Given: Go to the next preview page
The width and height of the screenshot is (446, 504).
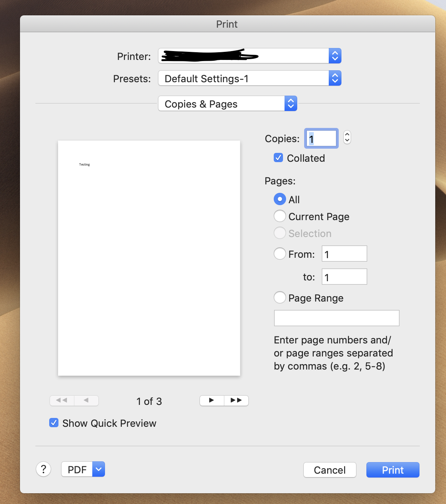Looking at the screenshot, I should pyautogui.click(x=212, y=400).
